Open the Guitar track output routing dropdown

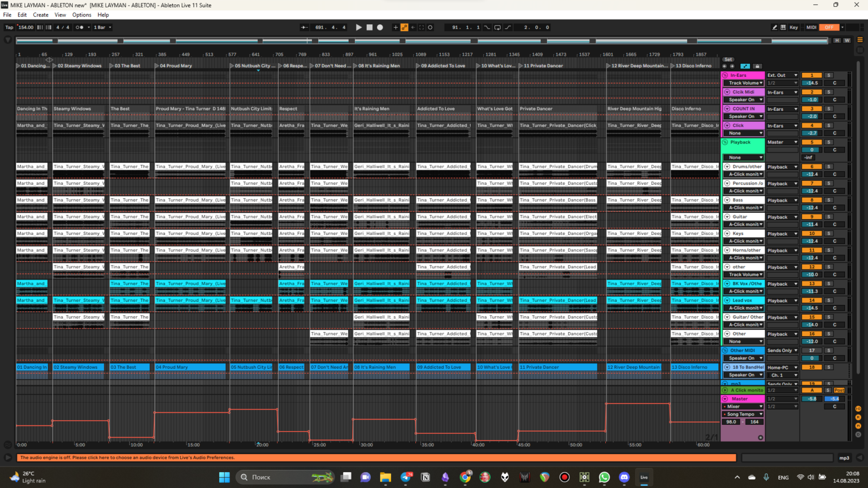782,217
